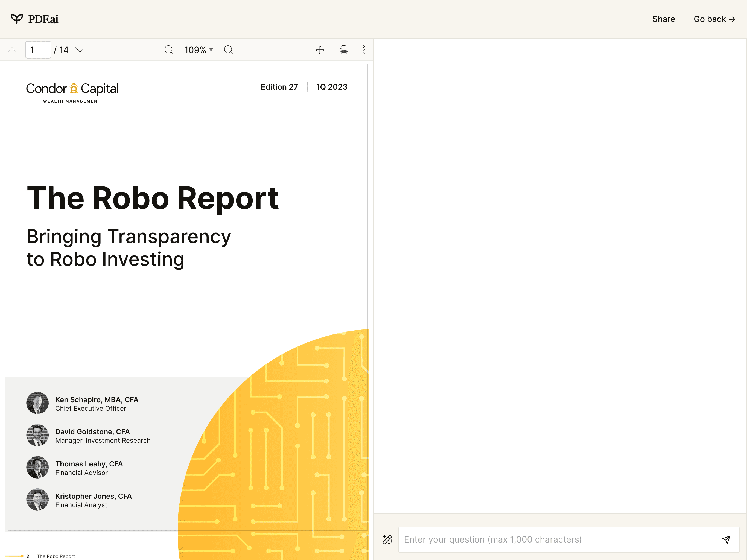Click The Robo Report title heading
Screen dimensions: 747x560
(x=153, y=198)
